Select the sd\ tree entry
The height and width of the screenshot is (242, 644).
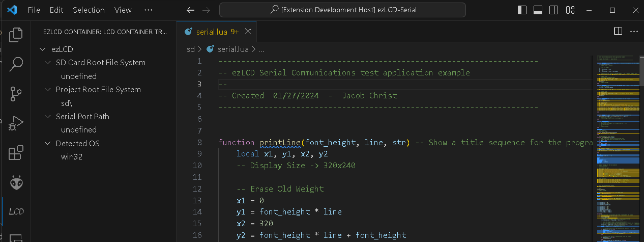67,103
